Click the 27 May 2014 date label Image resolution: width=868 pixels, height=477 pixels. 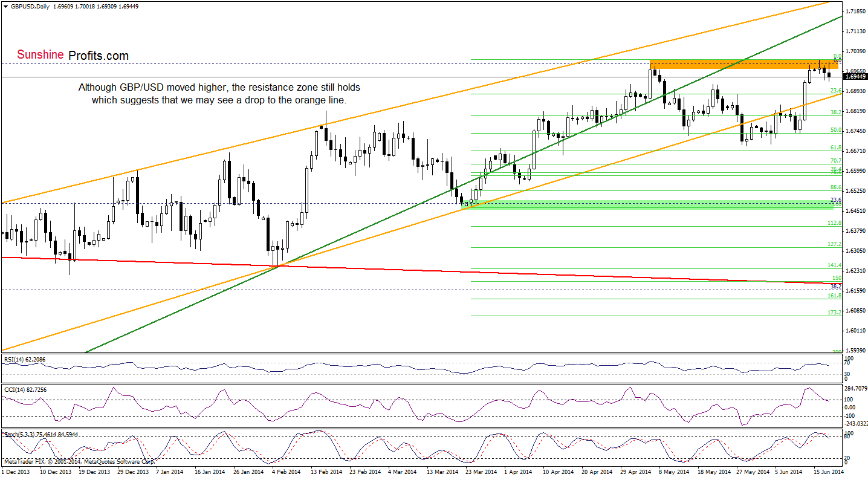753,472
